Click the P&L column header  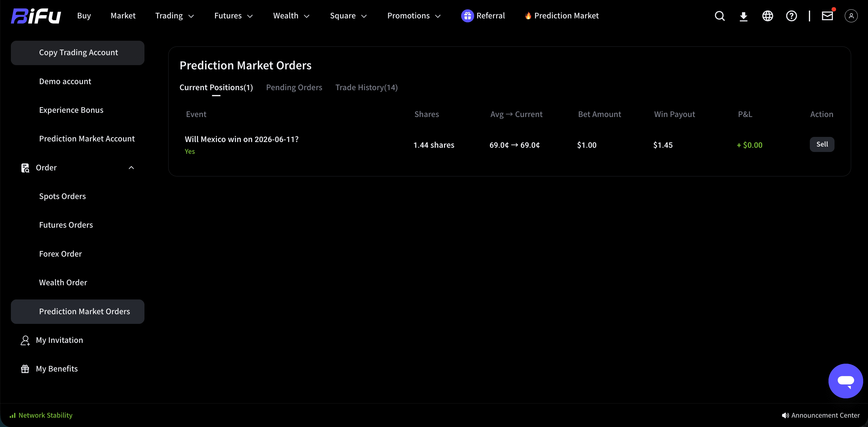(x=745, y=115)
